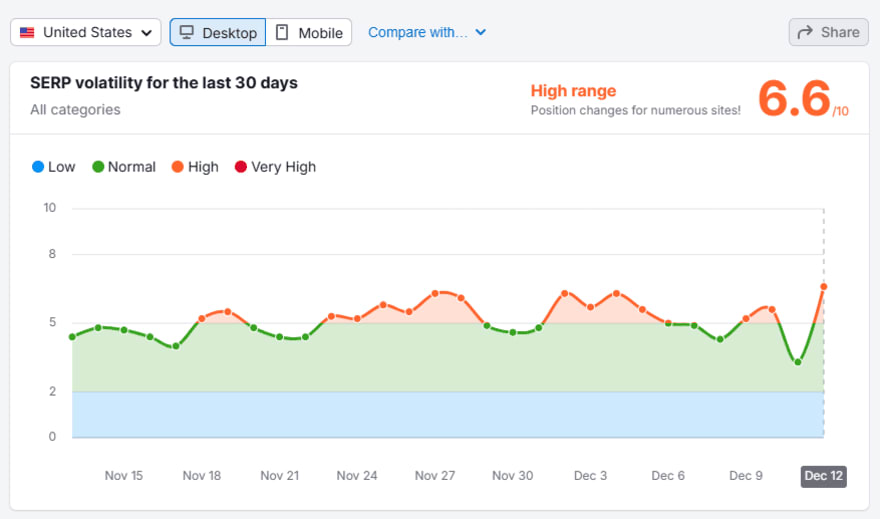Click the blue Low legend dot
Screen dimensions: 880x519
(x=38, y=167)
